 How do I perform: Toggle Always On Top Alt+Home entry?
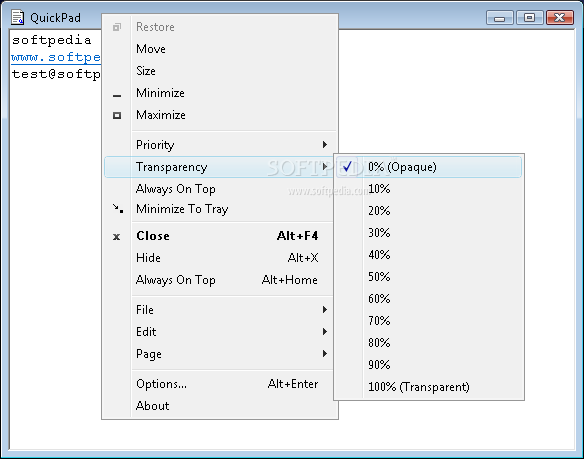tap(220, 280)
